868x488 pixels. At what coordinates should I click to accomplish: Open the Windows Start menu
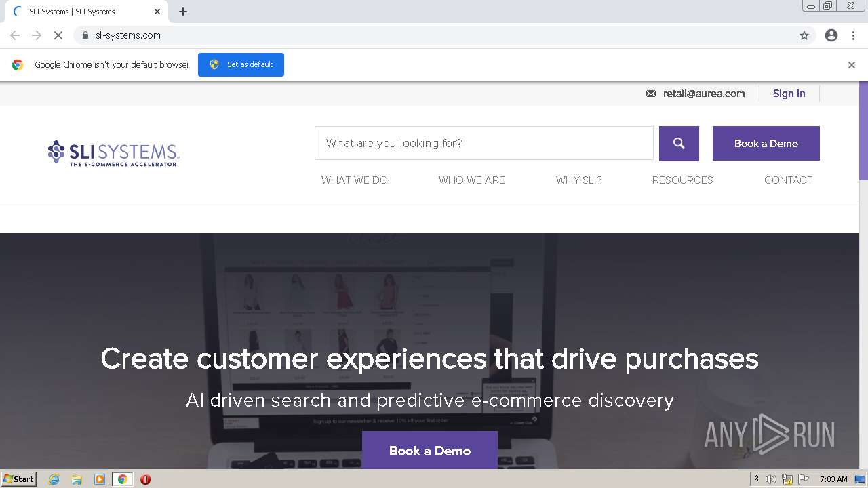click(18, 479)
